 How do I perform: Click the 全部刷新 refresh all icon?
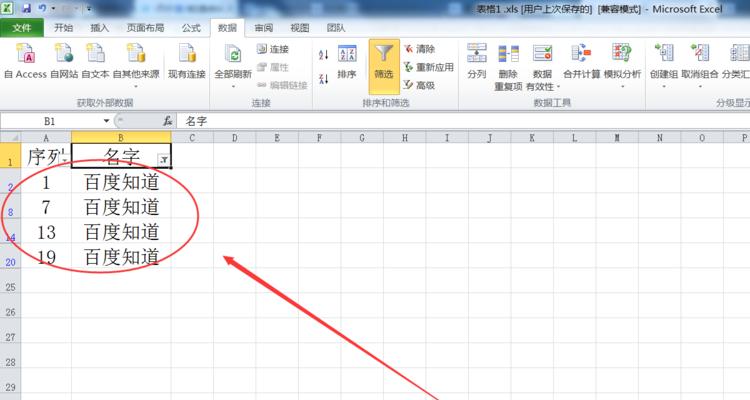pyautogui.click(x=233, y=56)
